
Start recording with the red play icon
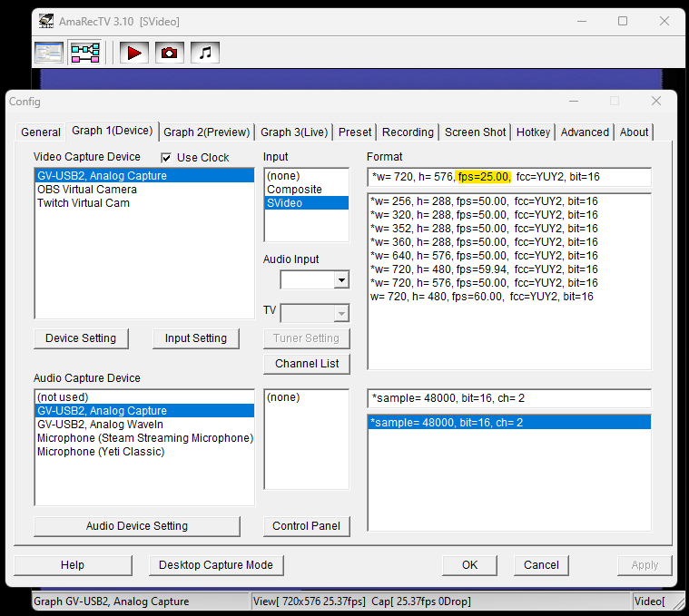click(x=134, y=53)
